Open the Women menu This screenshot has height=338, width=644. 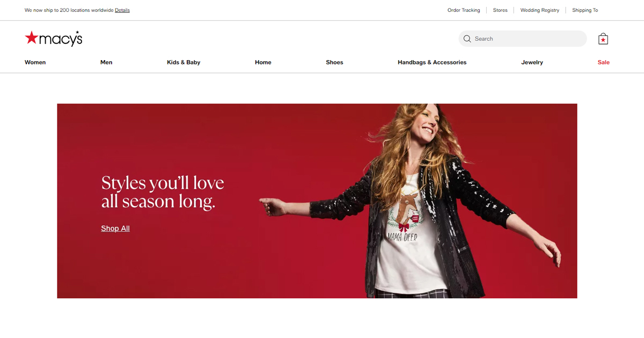(x=35, y=62)
